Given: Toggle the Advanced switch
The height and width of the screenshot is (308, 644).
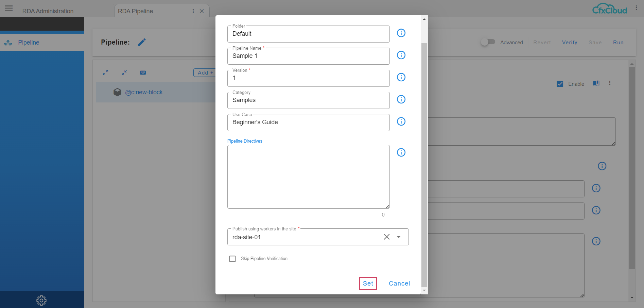Looking at the screenshot, I should point(488,42).
